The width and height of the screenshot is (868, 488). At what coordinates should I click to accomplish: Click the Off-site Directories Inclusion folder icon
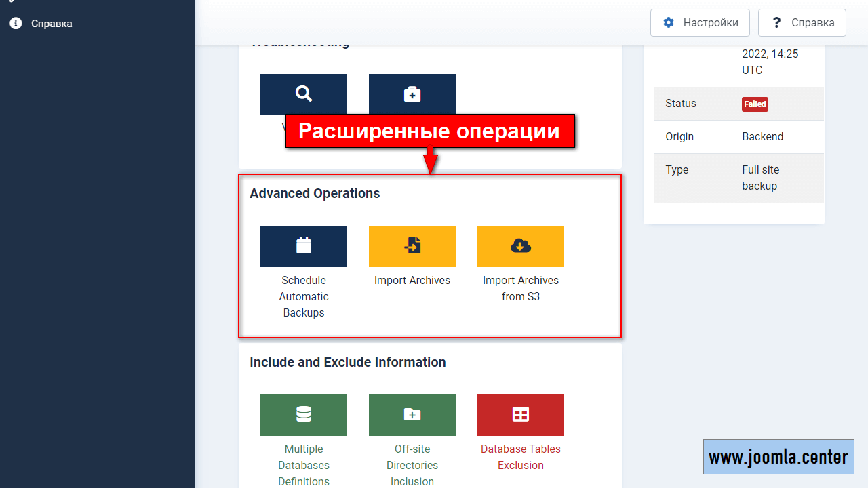pos(412,415)
